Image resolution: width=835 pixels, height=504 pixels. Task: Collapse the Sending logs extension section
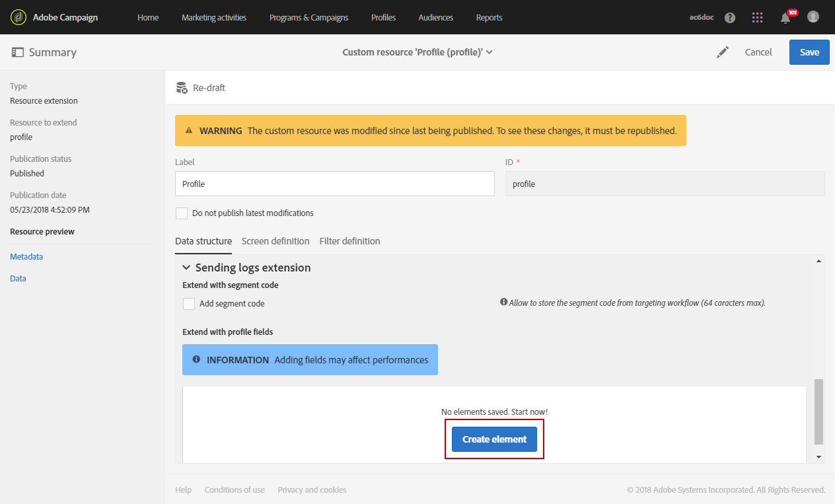point(186,268)
